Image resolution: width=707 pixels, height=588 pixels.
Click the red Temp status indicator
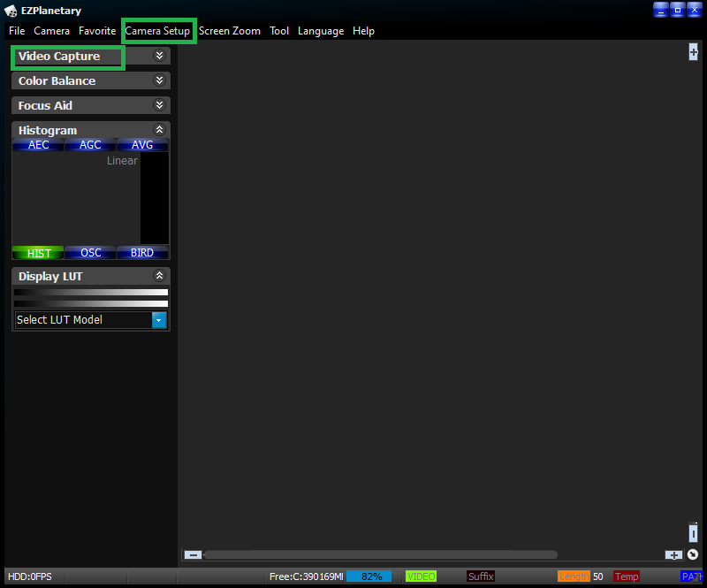coord(627,577)
